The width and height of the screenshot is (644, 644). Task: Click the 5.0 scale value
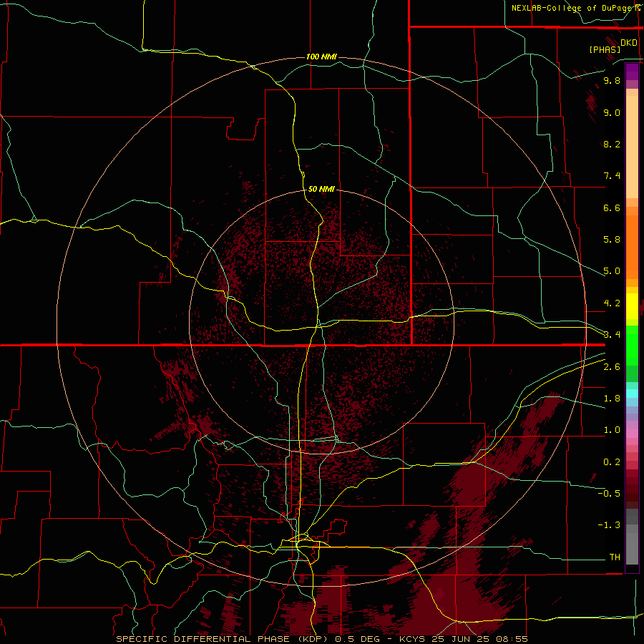coord(612,271)
